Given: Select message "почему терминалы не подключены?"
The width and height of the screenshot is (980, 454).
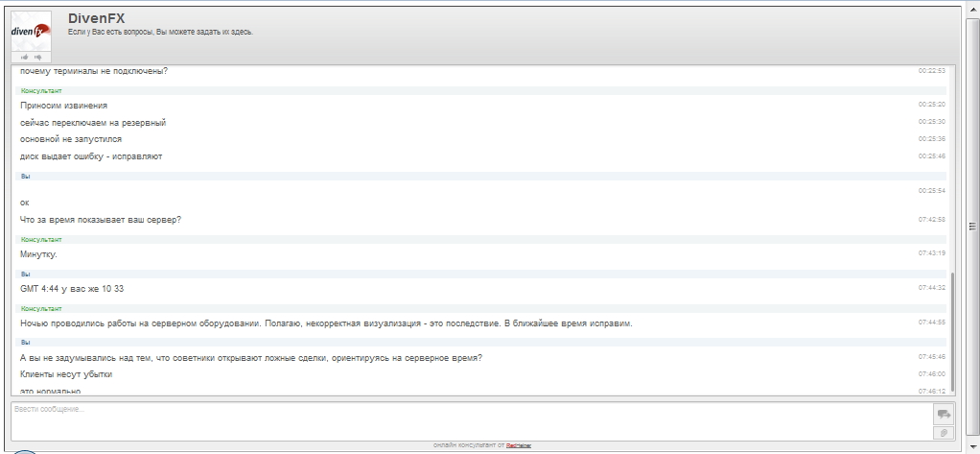Looking at the screenshot, I should tap(94, 71).
